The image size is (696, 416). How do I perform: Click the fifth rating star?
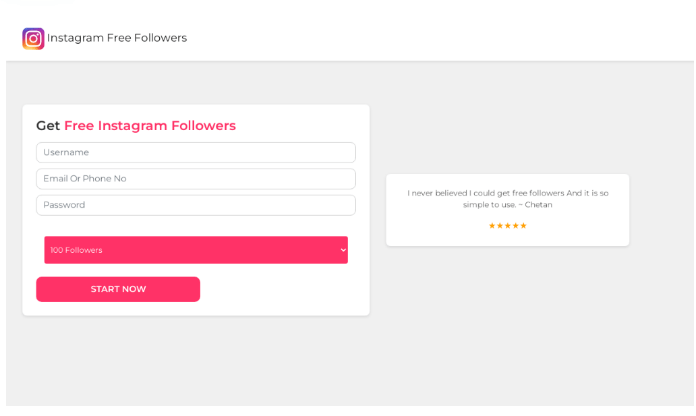tap(524, 226)
